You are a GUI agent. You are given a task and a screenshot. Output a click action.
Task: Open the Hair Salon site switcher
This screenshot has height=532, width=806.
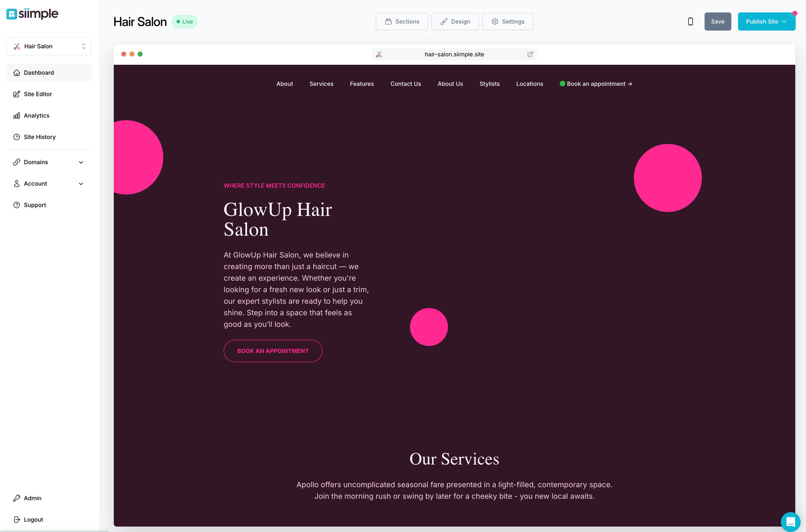49,46
